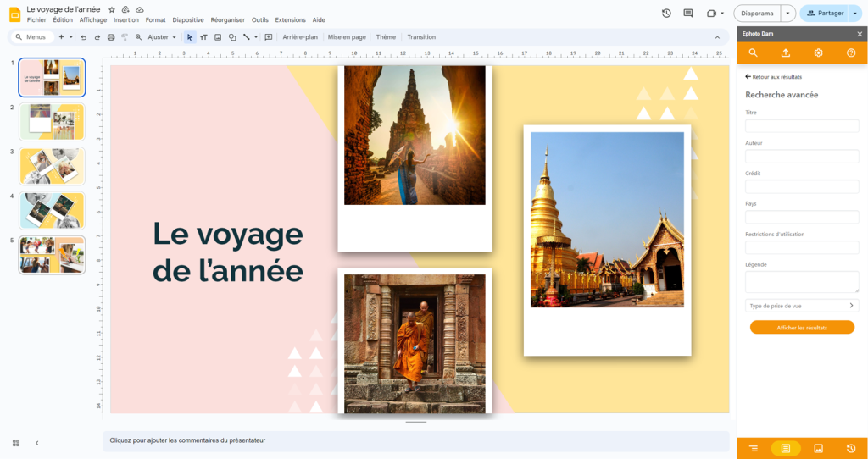Go back via Retour aux résultats
The image size is (868, 459).
pos(773,77)
